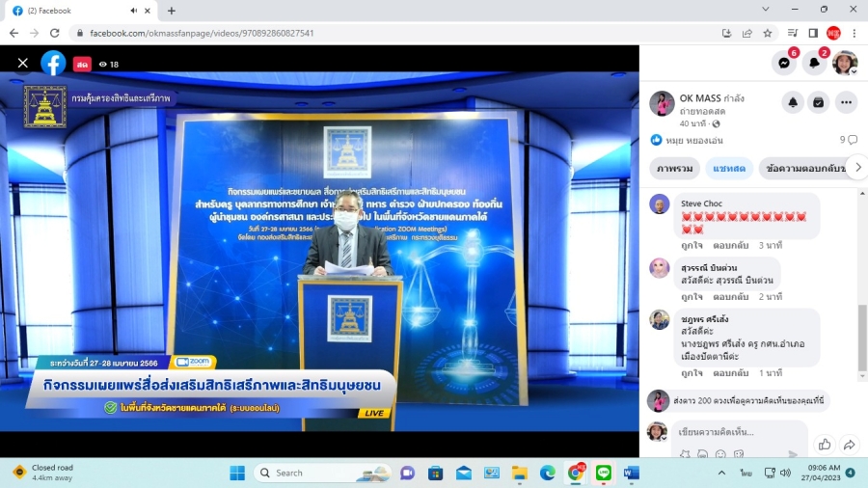
Task: Open a new browser tab
Action: coord(171,11)
